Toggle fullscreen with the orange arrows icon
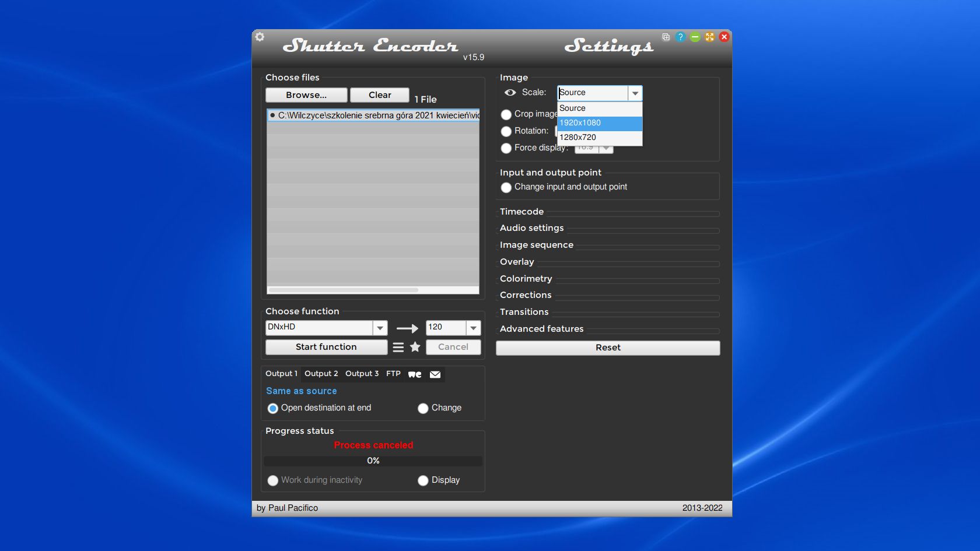 coord(709,37)
